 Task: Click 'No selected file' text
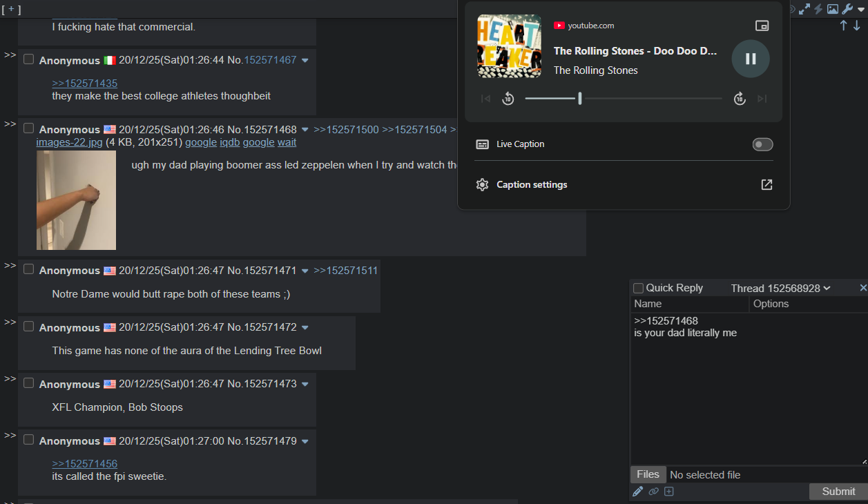point(705,475)
